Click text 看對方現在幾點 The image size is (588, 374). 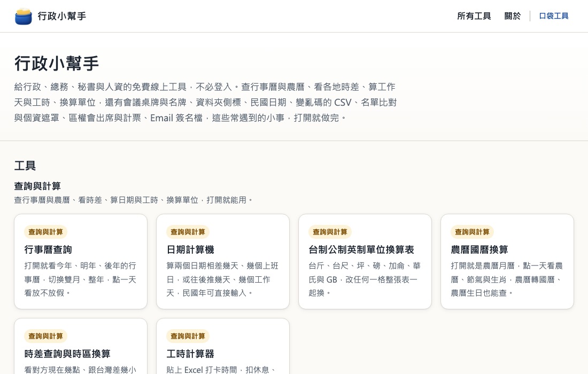tap(80, 370)
